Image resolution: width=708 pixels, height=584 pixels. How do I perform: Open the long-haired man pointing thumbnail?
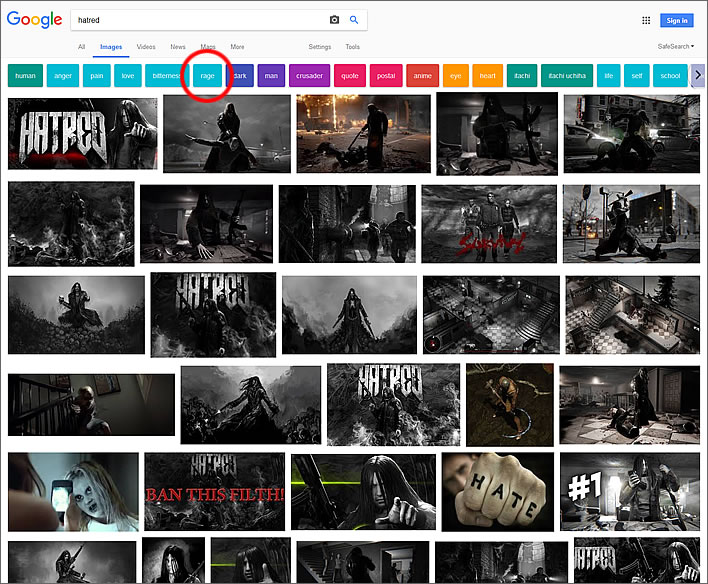[x=363, y=492]
